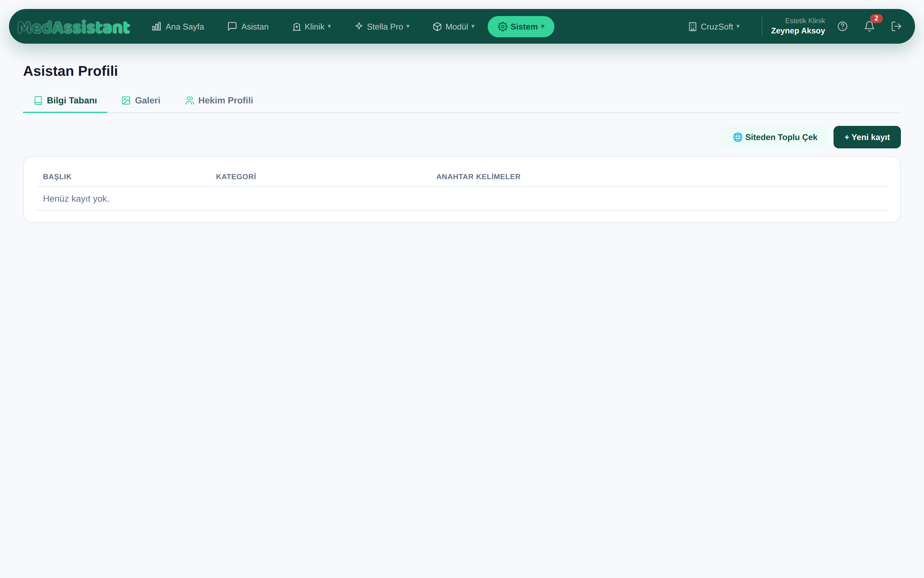This screenshot has height=578, width=924.
Task: Open help via question mark icon
Action: pyautogui.click(x=842, y=26)
